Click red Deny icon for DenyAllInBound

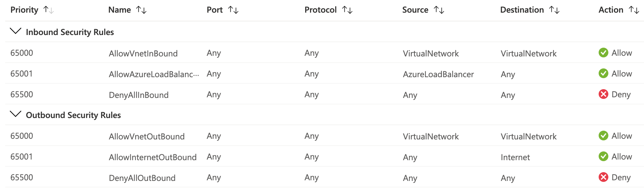pyautogui.click(x=603, y=94)
